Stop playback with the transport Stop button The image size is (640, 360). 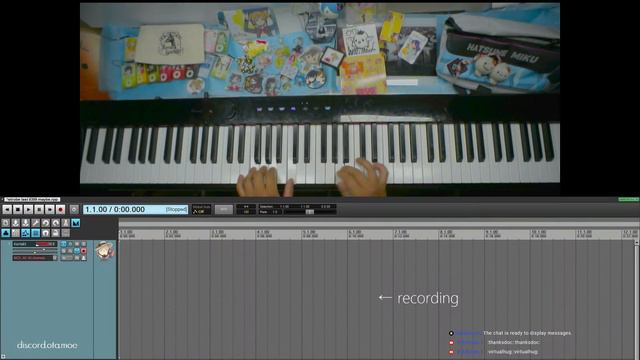click(18, 209)
